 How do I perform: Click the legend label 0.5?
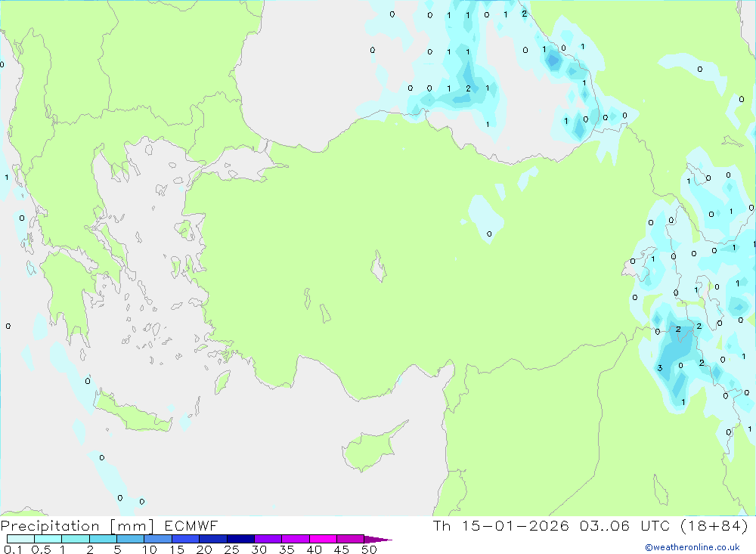click(41, 549)
